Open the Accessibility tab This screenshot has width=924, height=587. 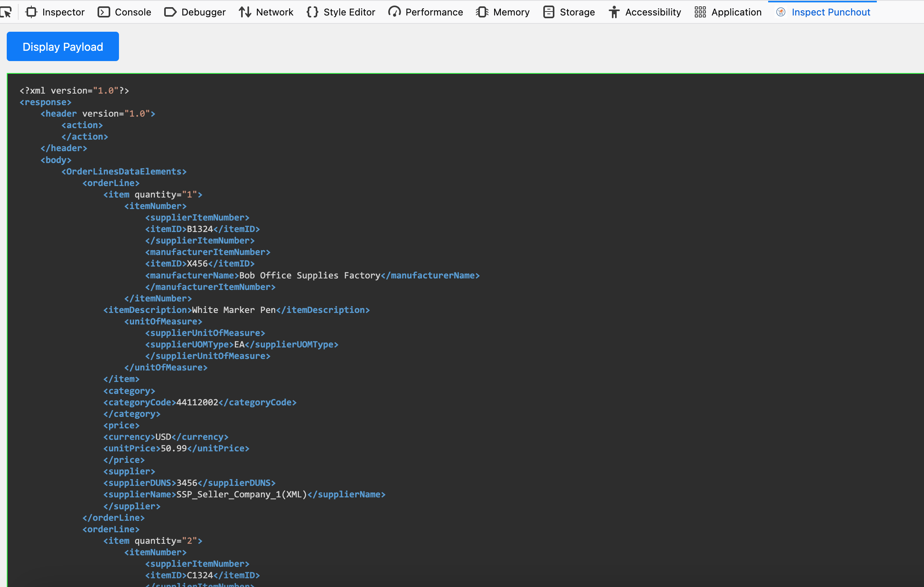point(653,12)
